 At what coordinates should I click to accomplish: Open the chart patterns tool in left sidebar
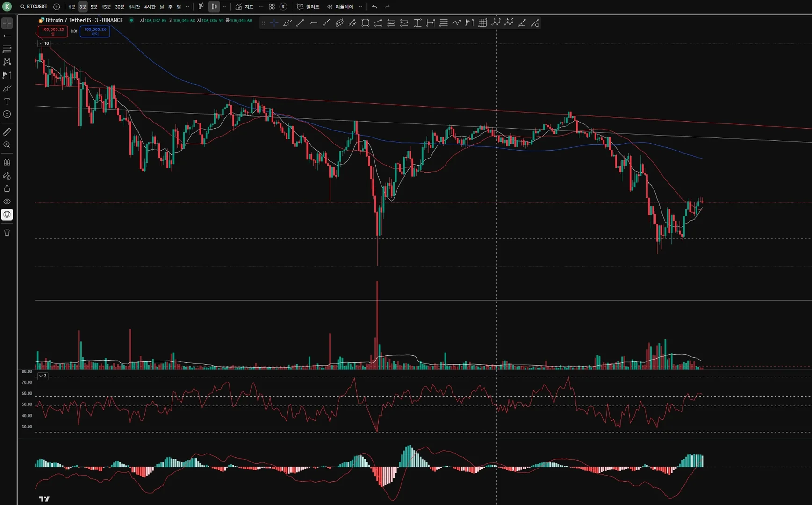[7, 62]
